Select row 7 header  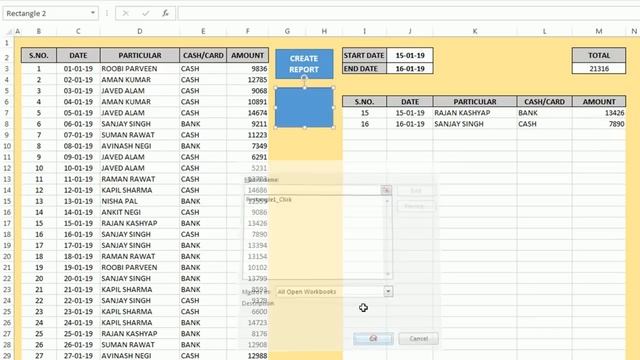click(x=7, y=113)
